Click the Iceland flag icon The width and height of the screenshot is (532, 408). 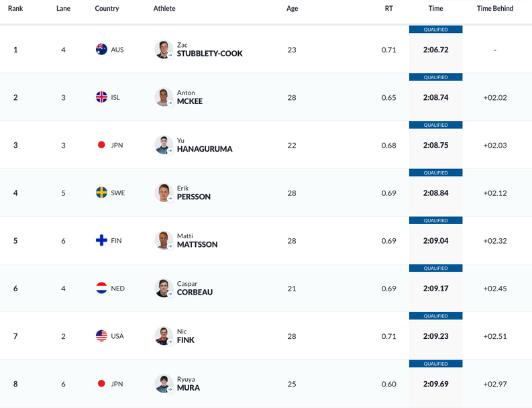(x=101, y=97)
